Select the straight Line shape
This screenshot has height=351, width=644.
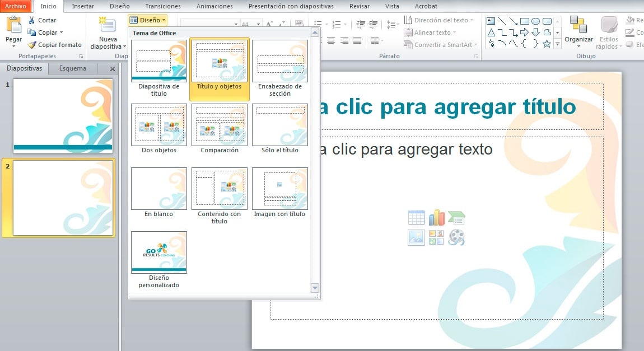[x=502, y=21]
